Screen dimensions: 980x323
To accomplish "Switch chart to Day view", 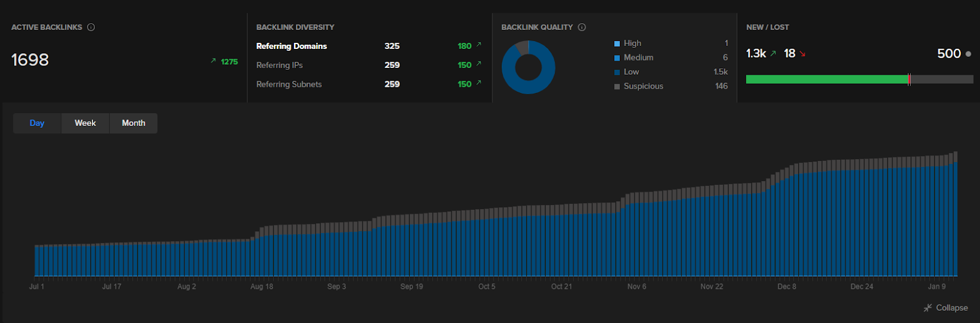I will point(37,123).
